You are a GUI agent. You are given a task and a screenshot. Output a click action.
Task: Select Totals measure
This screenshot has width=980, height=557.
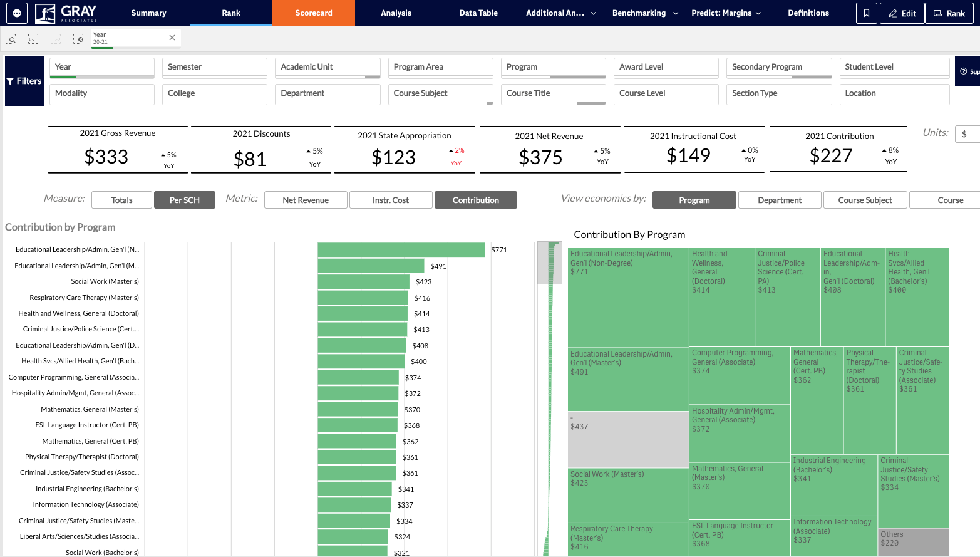pyautogui.click(x=121, y=200)
